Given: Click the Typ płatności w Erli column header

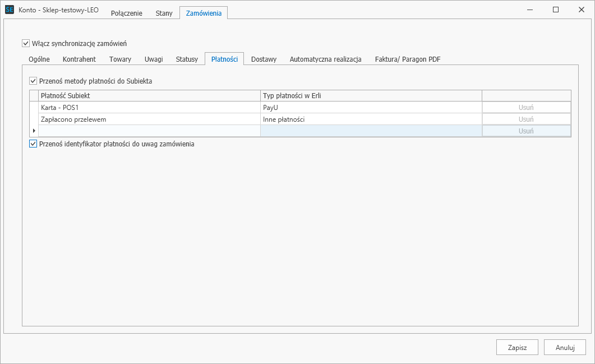Looking at the screenshot, I should (371, 96).
